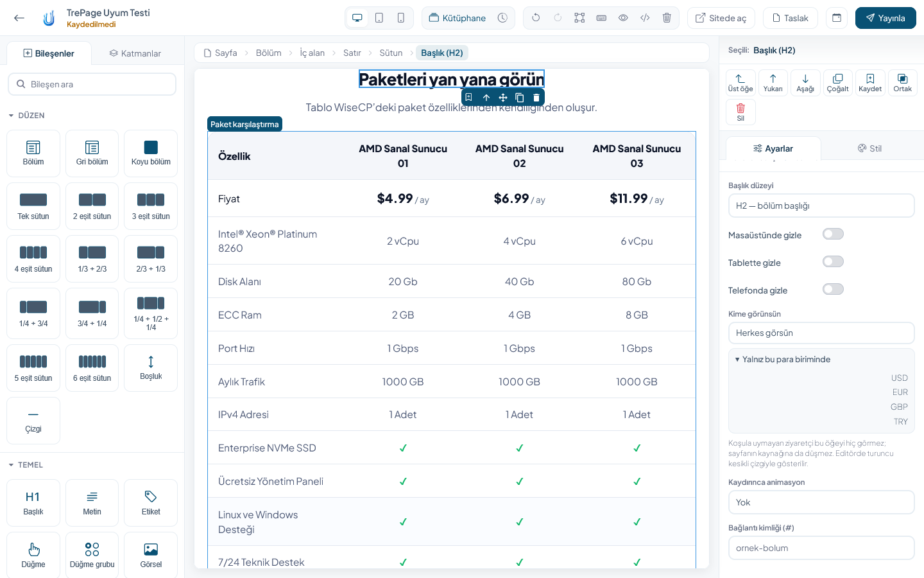924x578 pixels.
Task: Open Kaydırınca animasyon dropdown
Action: pos(821,502)
